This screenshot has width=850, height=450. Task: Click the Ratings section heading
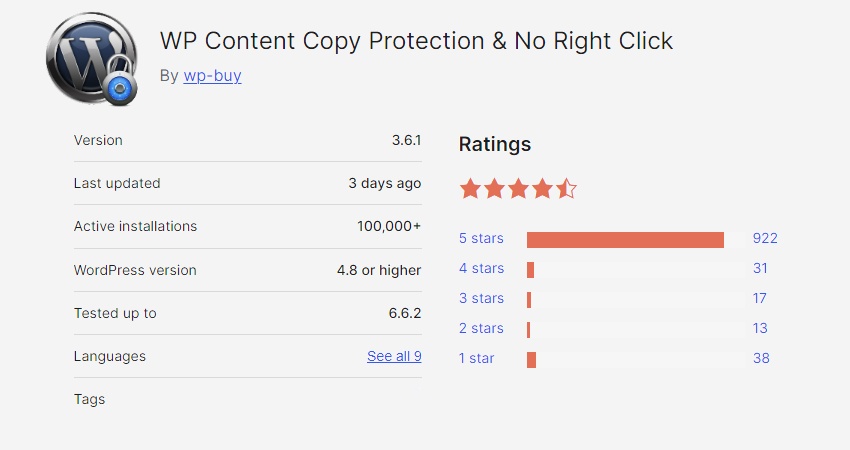pyautogui.click(x=495, y=144)
